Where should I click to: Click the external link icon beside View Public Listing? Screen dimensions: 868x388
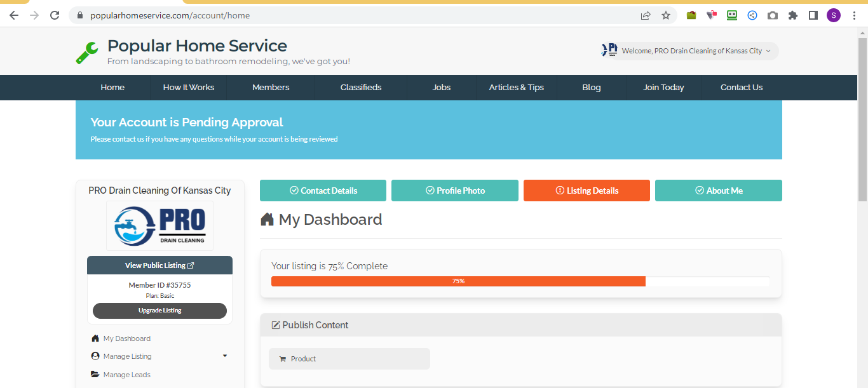coord(191,265)
